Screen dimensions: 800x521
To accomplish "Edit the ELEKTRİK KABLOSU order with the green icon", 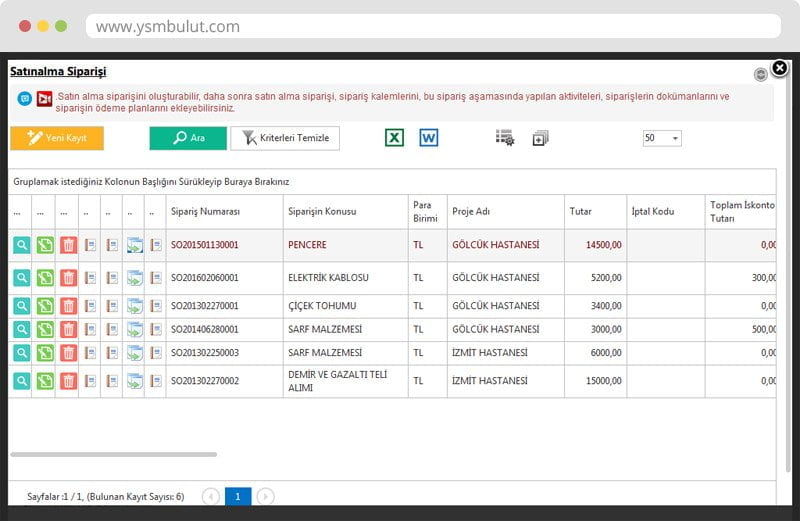I will point(45,277).
